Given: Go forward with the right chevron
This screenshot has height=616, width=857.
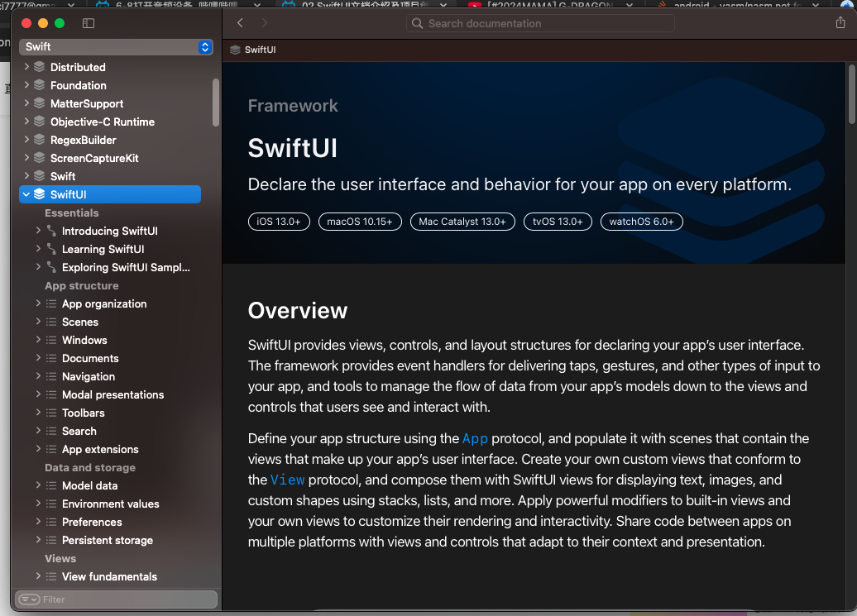Looking at the screenshot, I should click(265, 23).
